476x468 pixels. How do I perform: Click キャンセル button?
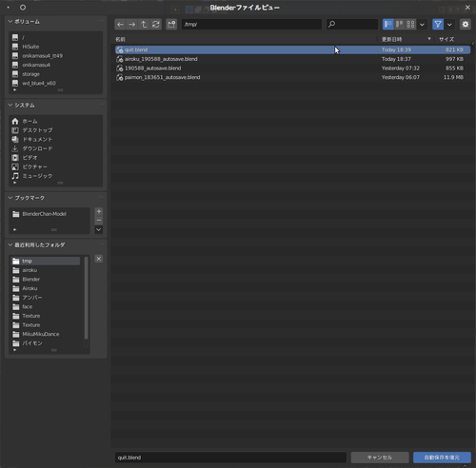(380, 458)
